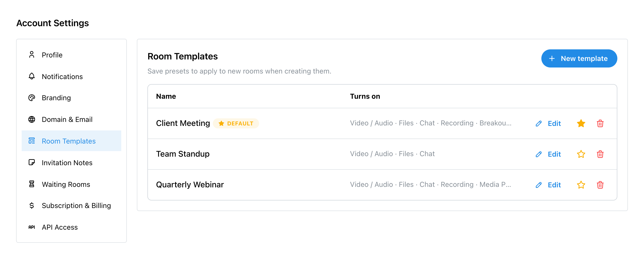Click the Name column header

(166, 96)
